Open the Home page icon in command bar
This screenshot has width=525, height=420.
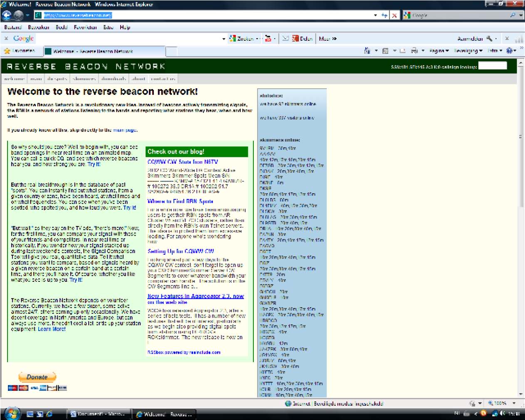click(367, 51)
